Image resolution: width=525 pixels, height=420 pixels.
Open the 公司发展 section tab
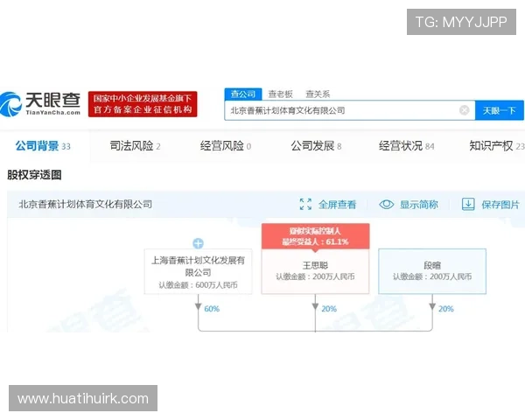[316, 146]
